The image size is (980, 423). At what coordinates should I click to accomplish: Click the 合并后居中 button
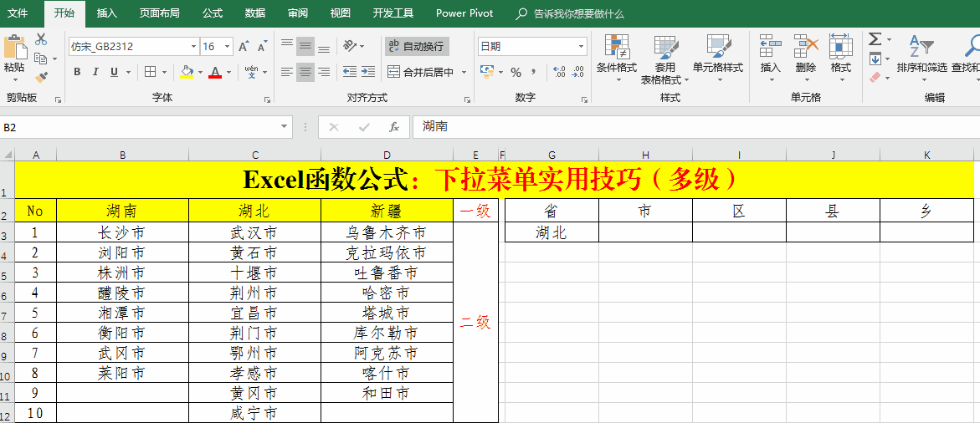(421, 73)
